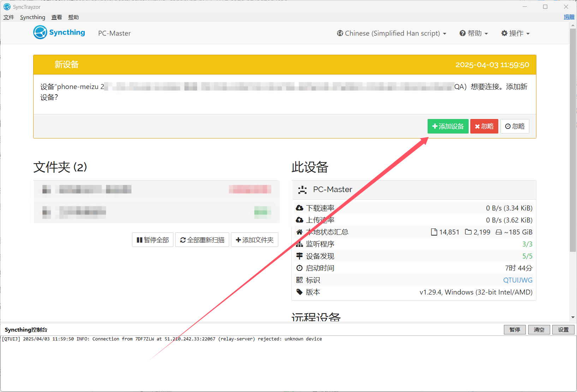577x392 pixels.
Task: Open the 帮助 menu in the menu bar
Action: (73, 17)
